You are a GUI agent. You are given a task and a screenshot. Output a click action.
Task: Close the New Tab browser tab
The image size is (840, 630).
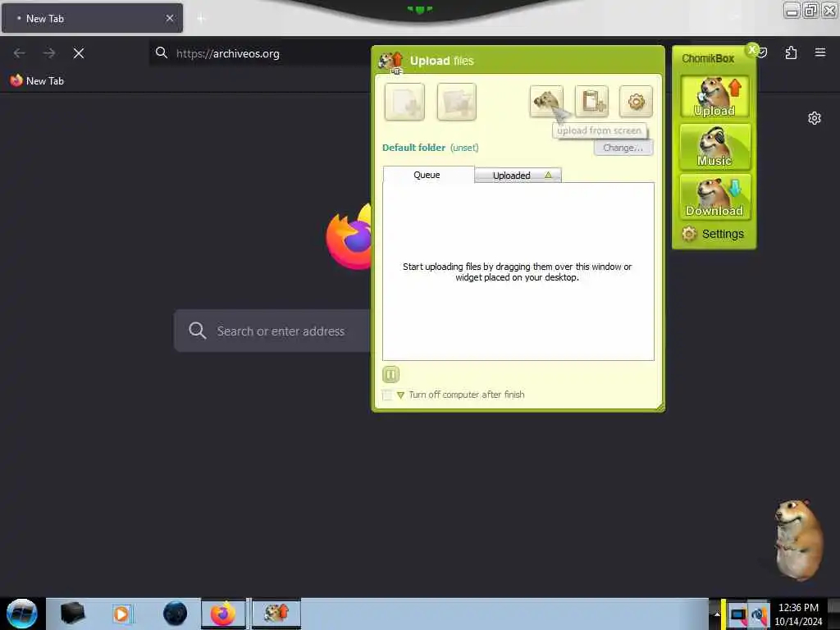tap(170, 18)
